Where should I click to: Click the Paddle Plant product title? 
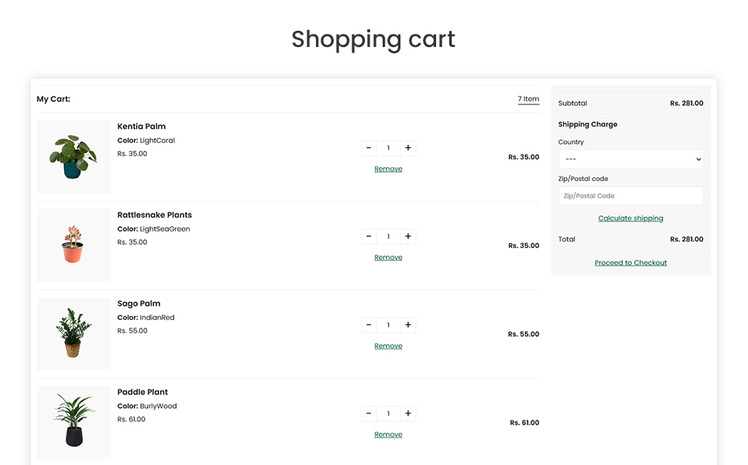click(x=143, y=392)
